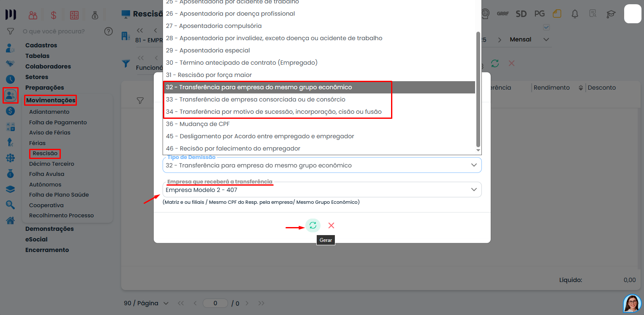Click the red X in the filter toolbar

pyautogui.click(x=511, y=63)
